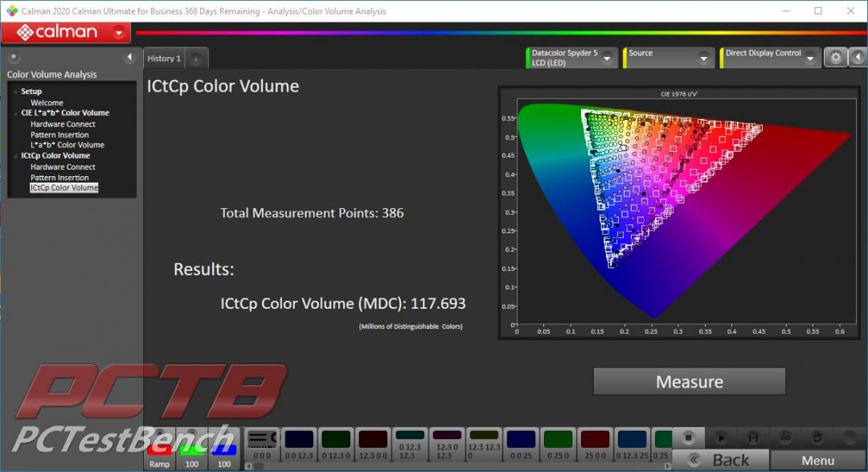Select the 12.3 0 12.3 dark magenta swatch

pyautogui.click(x=448, y=445)
